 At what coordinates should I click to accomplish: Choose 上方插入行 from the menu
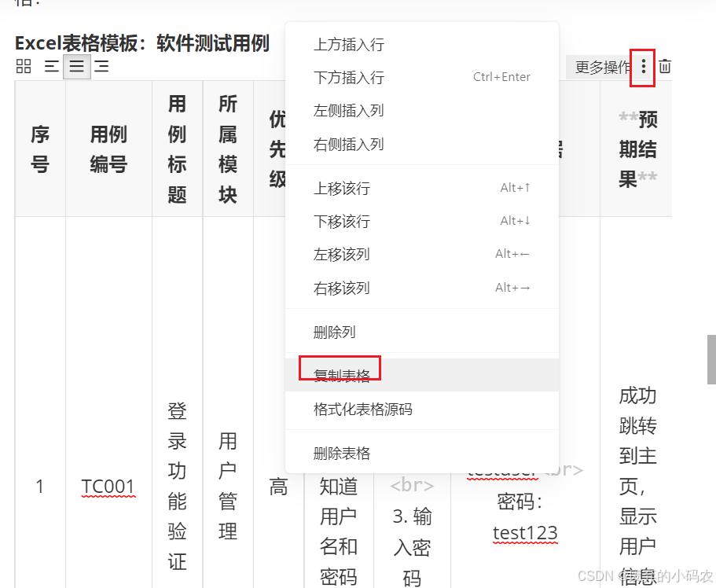click(422, 45)
